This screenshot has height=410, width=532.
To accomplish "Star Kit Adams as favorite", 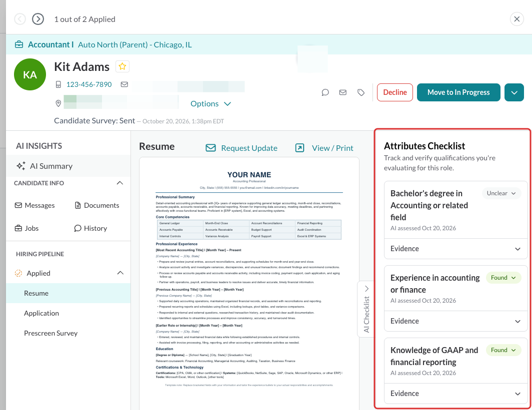I will (x=122, y=66).
